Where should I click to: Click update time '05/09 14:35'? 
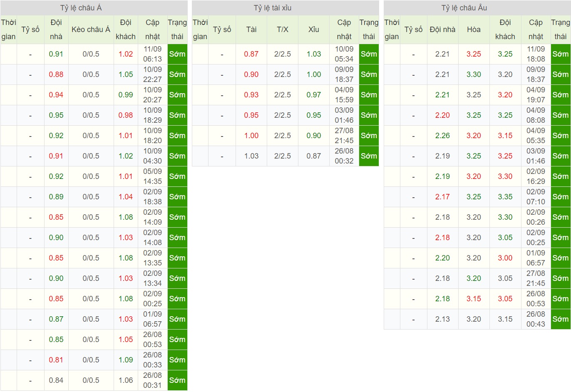[x=153, y=176]
